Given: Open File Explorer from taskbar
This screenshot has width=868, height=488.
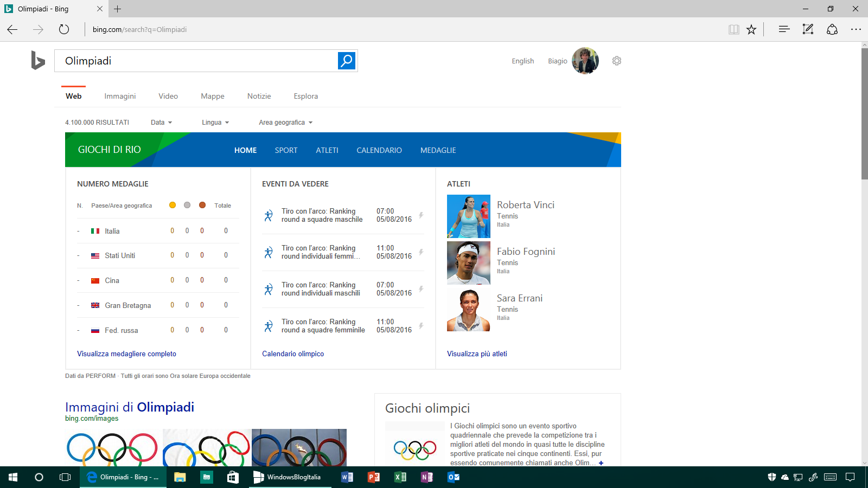Looking at the screenshot, I should (x=180, y=477).
